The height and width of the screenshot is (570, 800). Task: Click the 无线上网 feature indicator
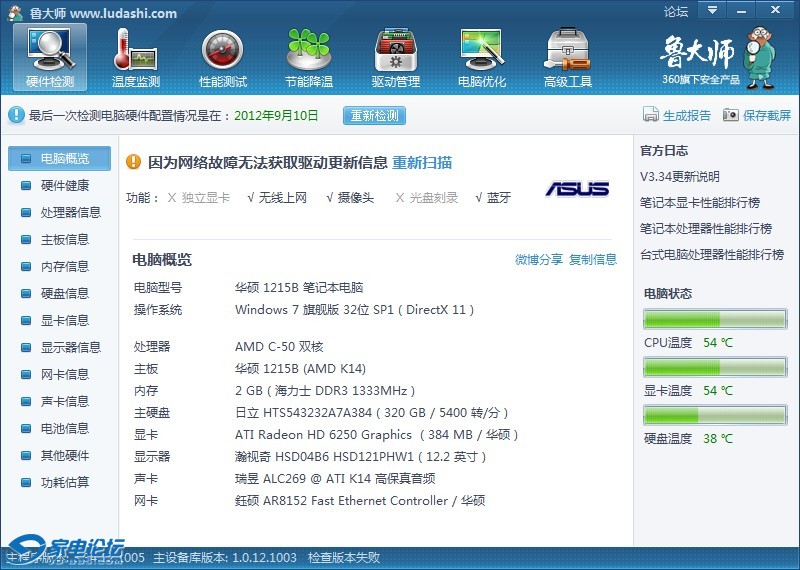(277, 198)
